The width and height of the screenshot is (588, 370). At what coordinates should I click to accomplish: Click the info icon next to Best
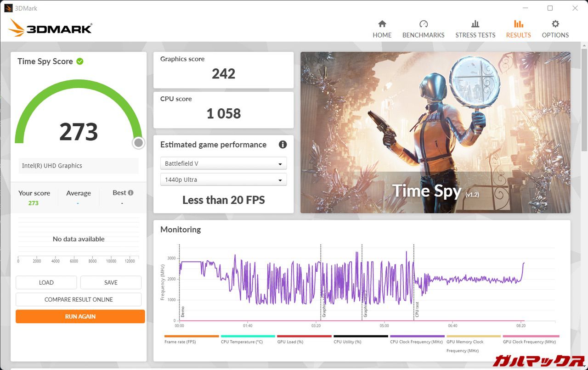tap(131, 193)
